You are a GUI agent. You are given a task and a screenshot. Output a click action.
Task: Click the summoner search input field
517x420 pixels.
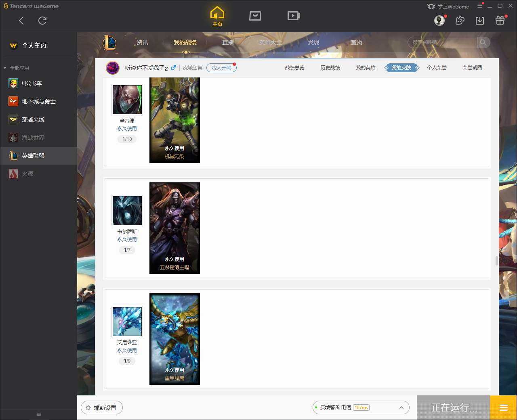coord(443,42)
